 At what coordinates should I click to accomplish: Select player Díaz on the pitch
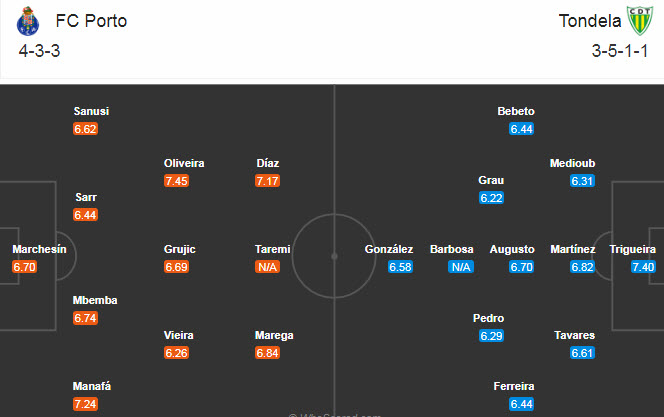267,163
